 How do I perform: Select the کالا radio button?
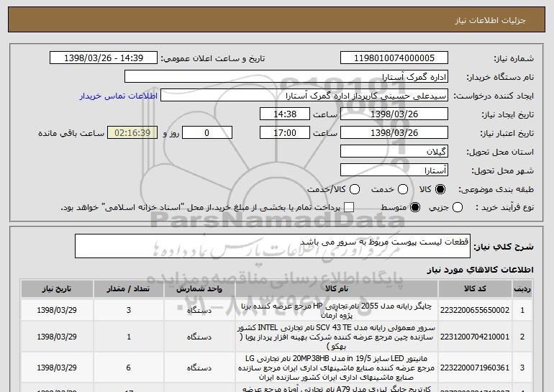(440, 189)
